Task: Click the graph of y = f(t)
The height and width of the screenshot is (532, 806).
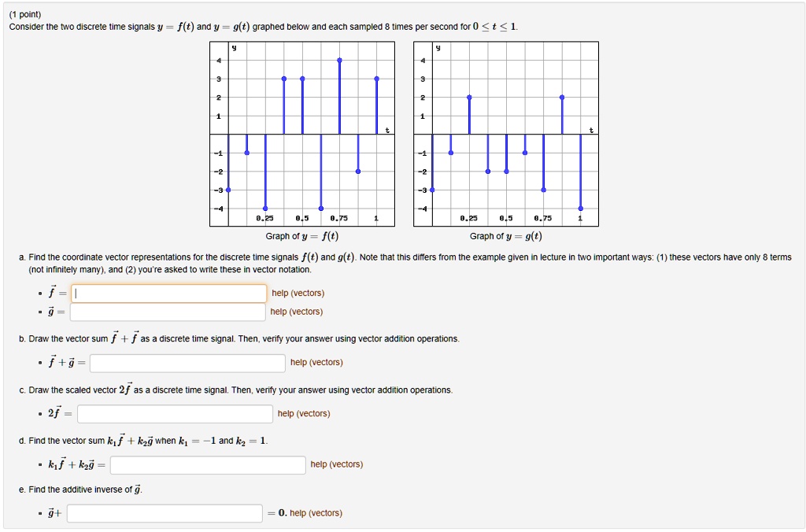Action: click(x=302, y=132)
